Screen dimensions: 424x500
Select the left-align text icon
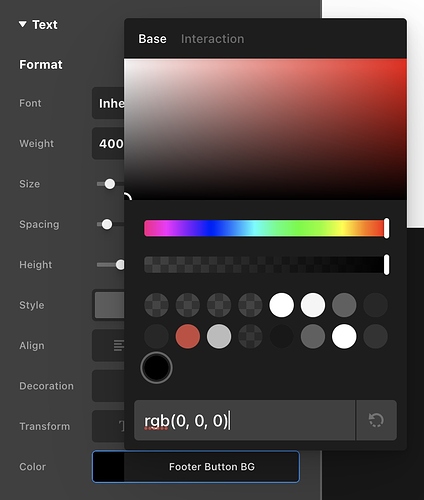(118, 346)
